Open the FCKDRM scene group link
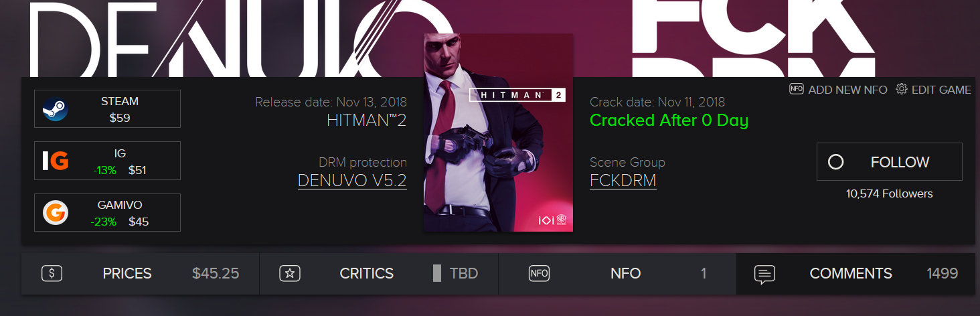The height and width of the screenshot is (316, 980). point(623,181)
